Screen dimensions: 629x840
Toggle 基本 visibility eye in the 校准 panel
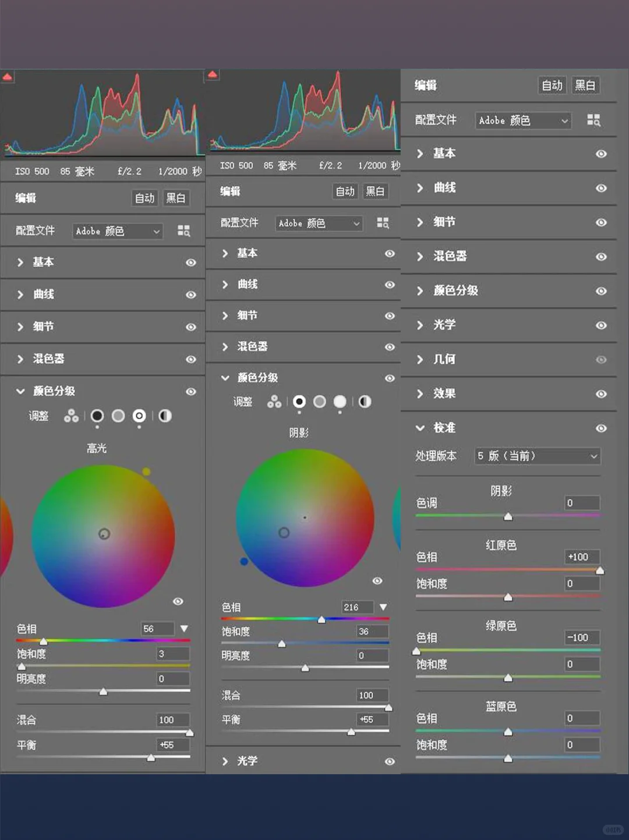[x=601, y=154]
